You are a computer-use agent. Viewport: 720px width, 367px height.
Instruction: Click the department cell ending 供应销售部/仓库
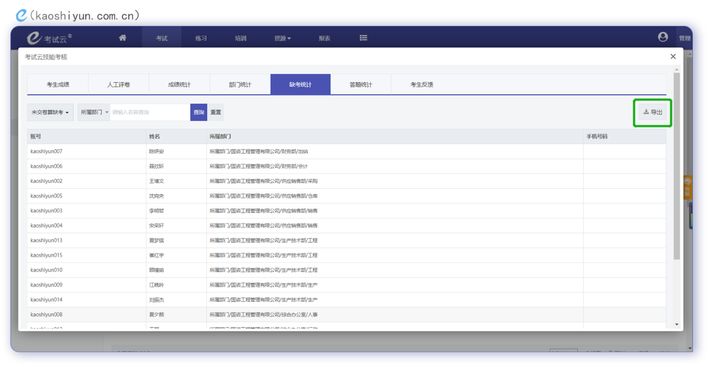[x=395, y=196]
